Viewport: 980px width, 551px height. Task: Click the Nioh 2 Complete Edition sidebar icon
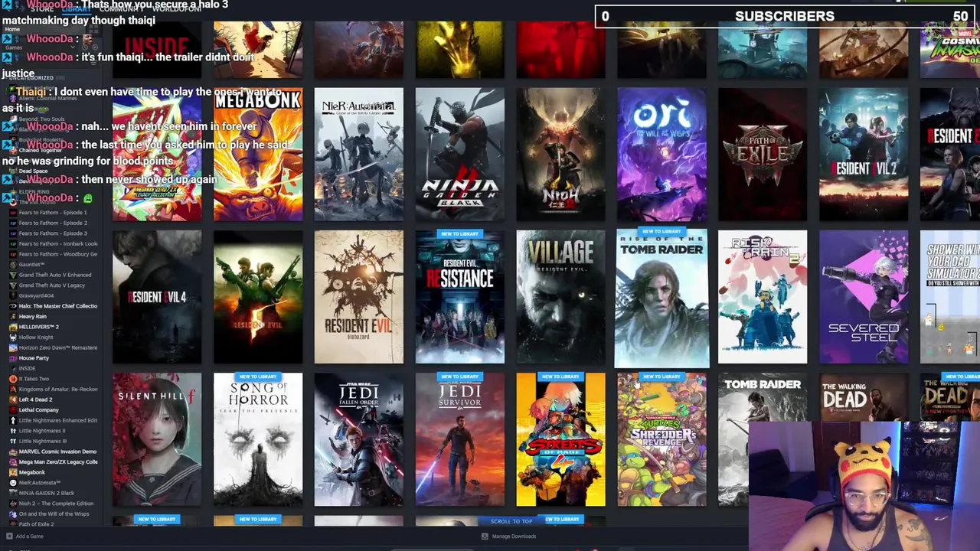13,504
